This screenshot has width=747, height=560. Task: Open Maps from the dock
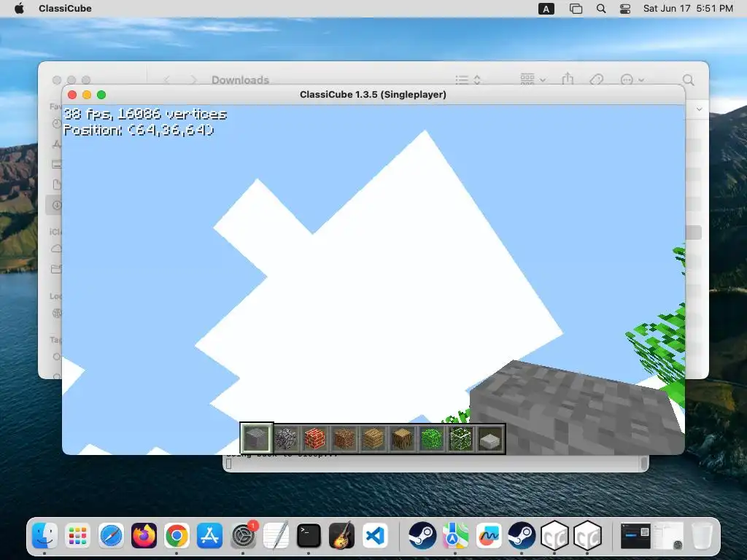click(x=455, y=535)
